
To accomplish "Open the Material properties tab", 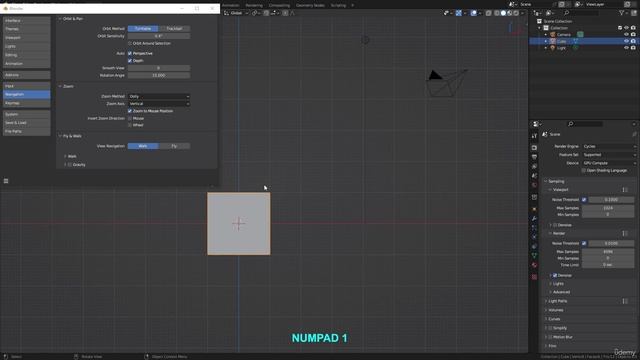I will (x=534, y=265).
